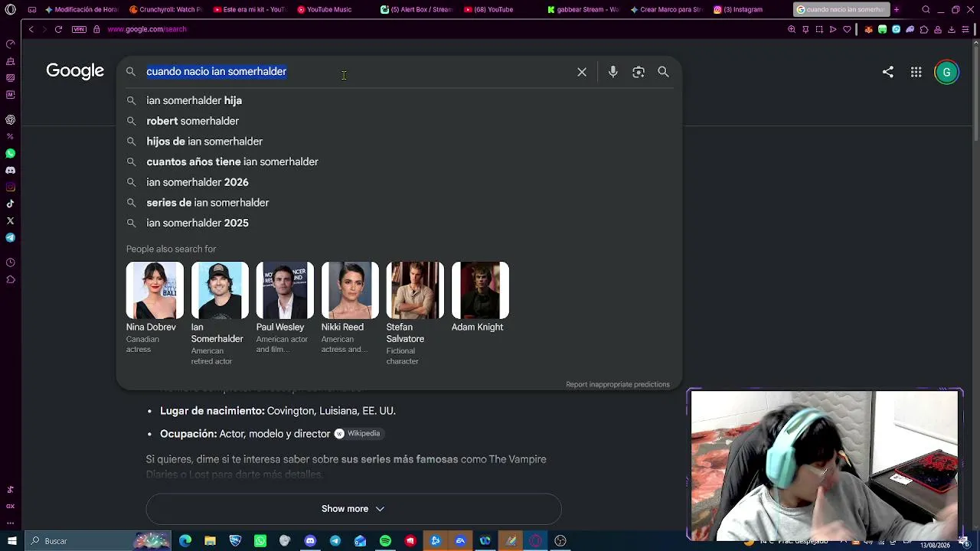
Task: Open a new browser tab
Action: [897, 10]
